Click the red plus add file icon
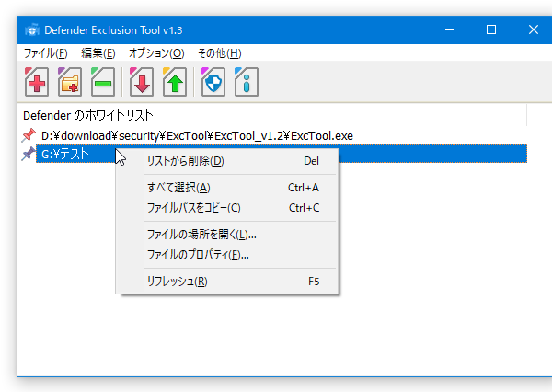Screen dimensions: 552x392 click(x=36, y=82)
